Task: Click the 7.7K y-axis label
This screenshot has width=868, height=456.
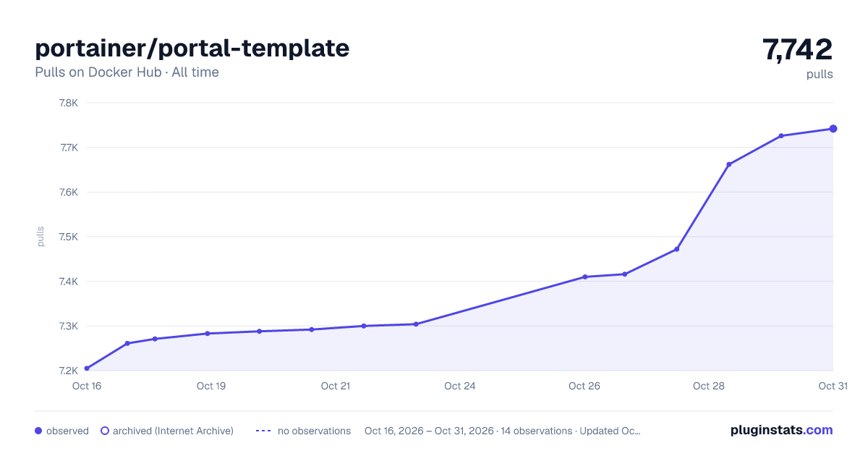Action: click(68, 148)
